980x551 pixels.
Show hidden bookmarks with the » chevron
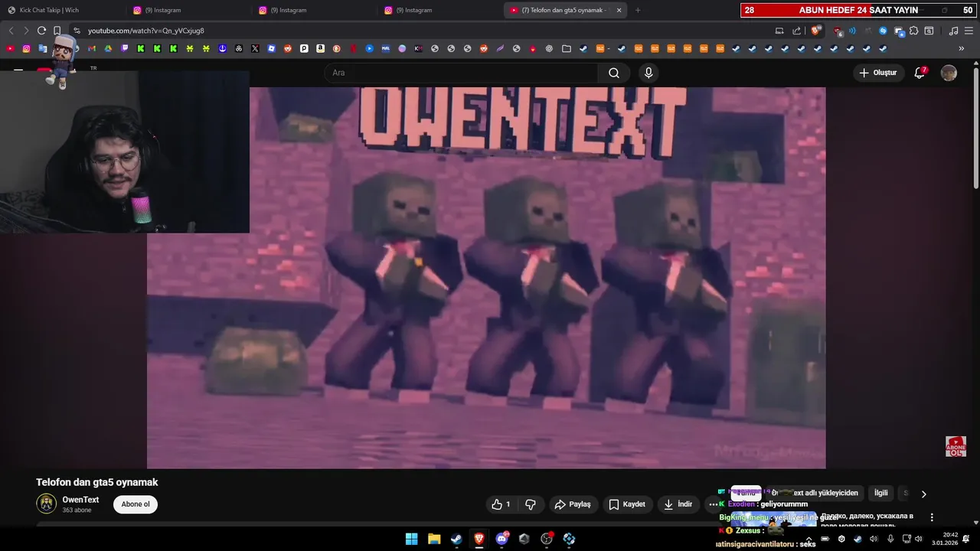click(x=961, y=48)
